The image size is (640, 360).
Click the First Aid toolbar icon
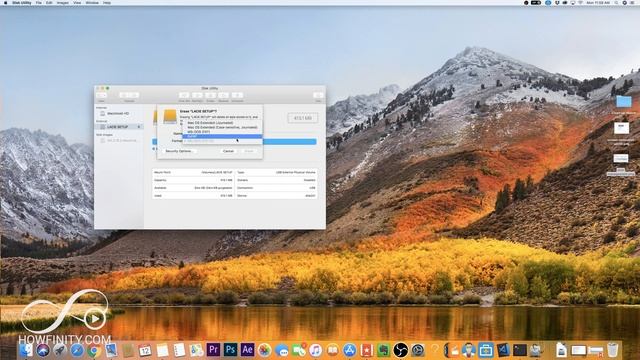click(x=184, y=95)
